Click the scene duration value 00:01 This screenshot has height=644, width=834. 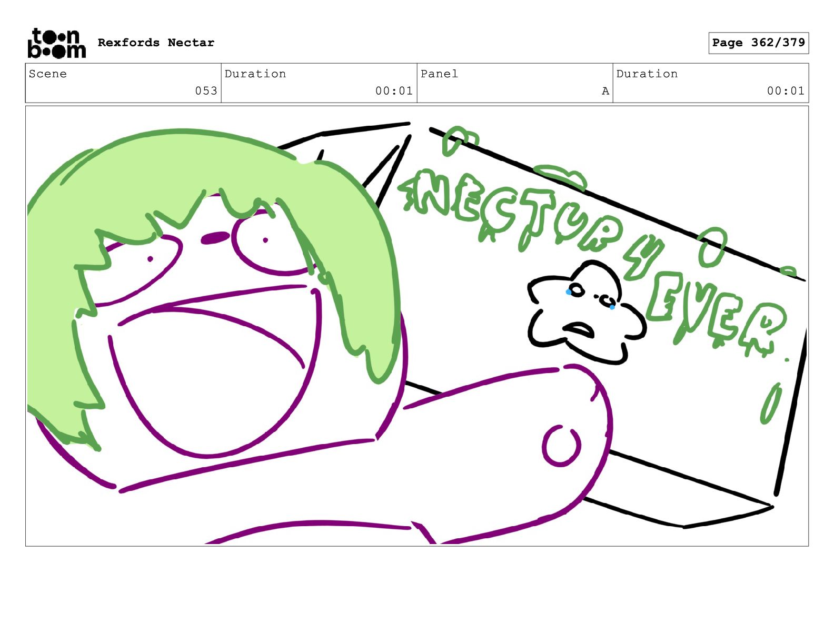point(394,90)
